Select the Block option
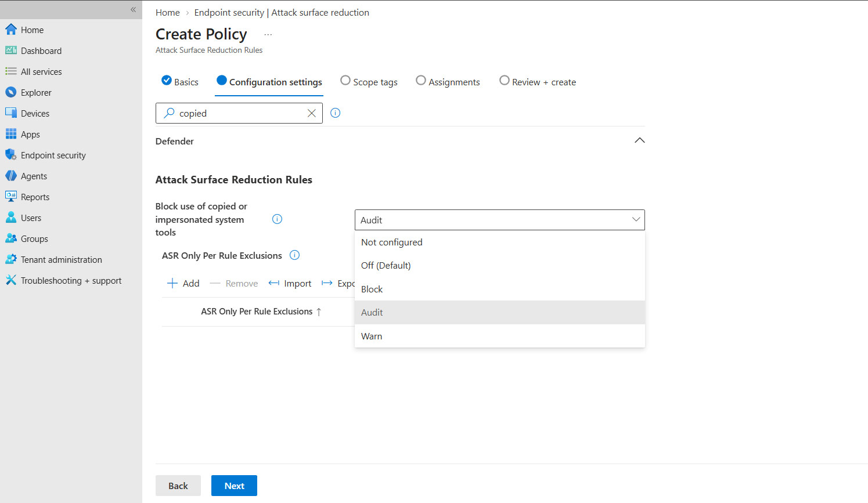 point(500,289)
